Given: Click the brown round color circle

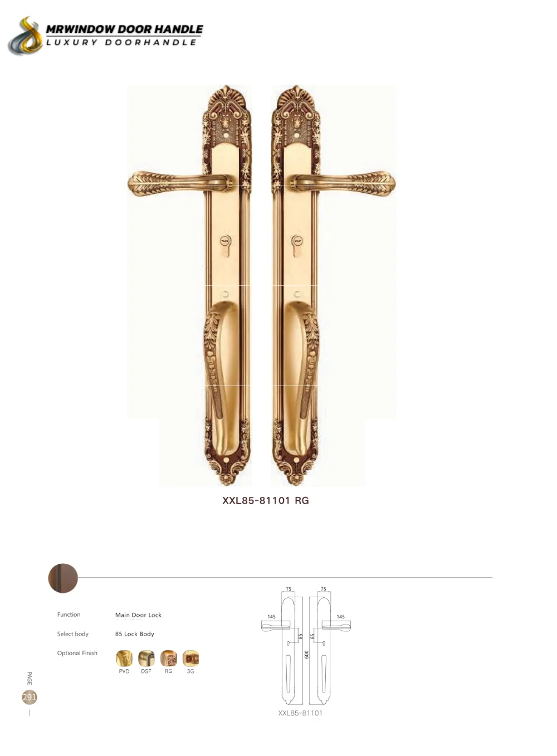Looking at the screenshot, I should [x=63, y=578].
